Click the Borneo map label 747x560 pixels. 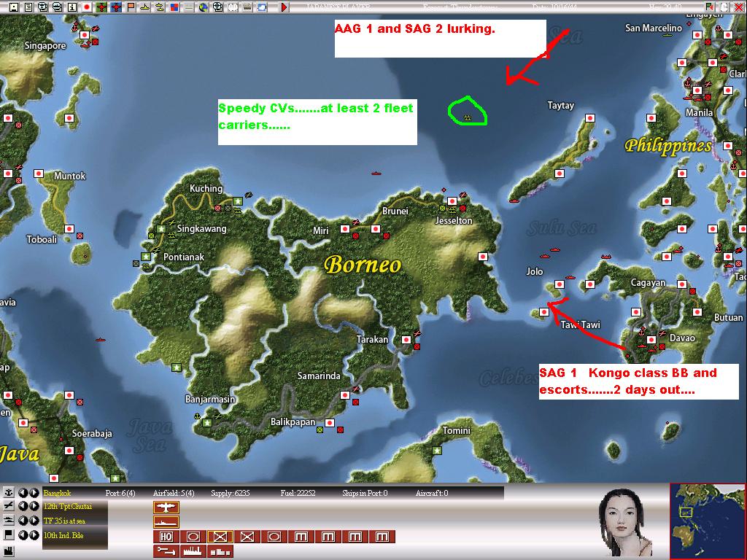point(362,265)
